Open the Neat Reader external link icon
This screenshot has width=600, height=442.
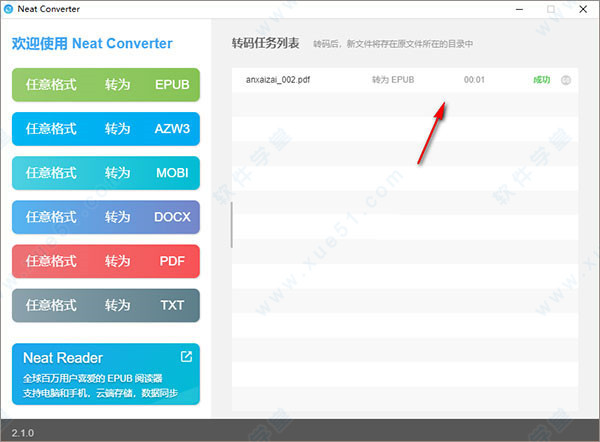(186, 356)
